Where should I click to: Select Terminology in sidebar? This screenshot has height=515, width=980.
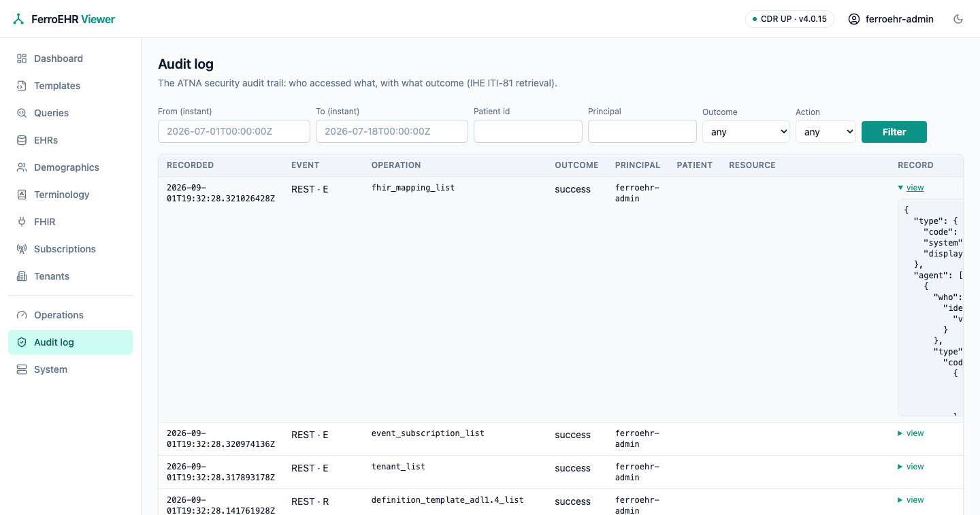click(70, 195)
